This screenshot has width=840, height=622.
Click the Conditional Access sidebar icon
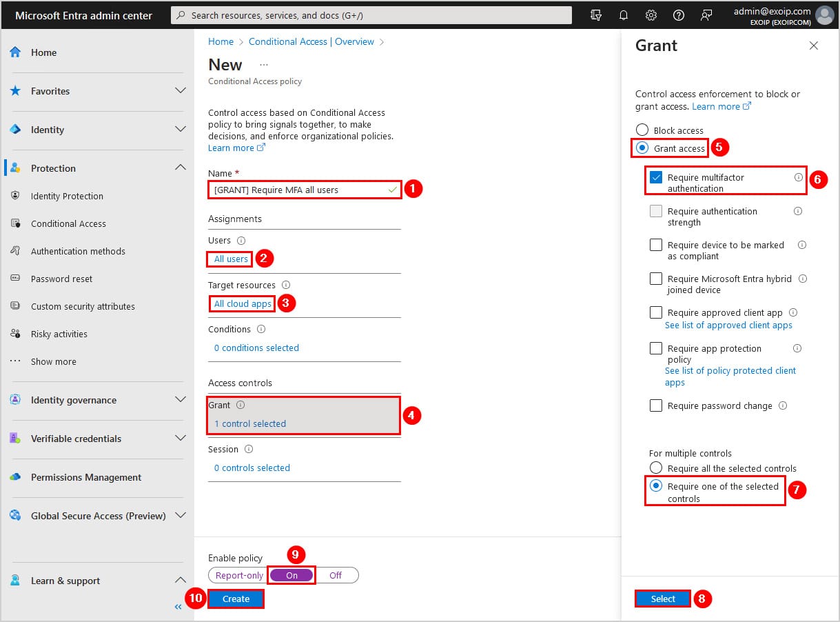pyautogui.click(x=15, y=223)
